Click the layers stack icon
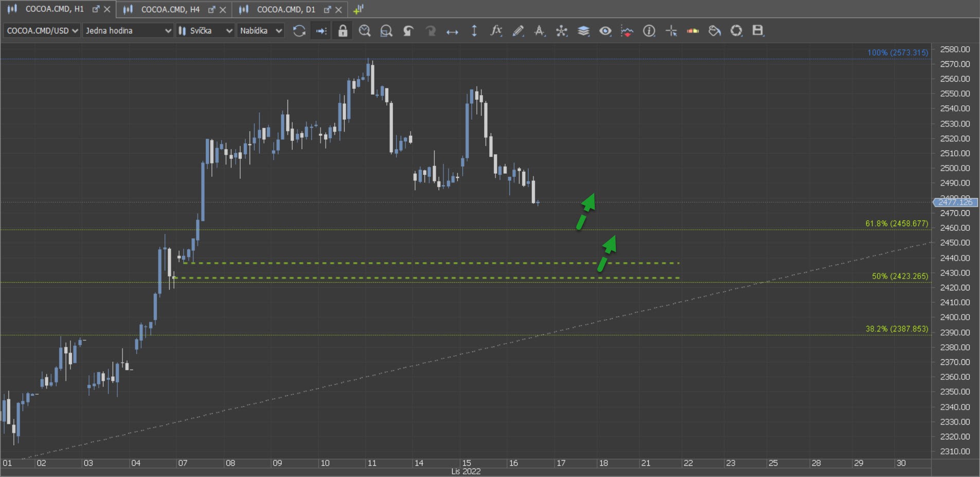This screenshot has height=477, width=980. tap(583, 31)
